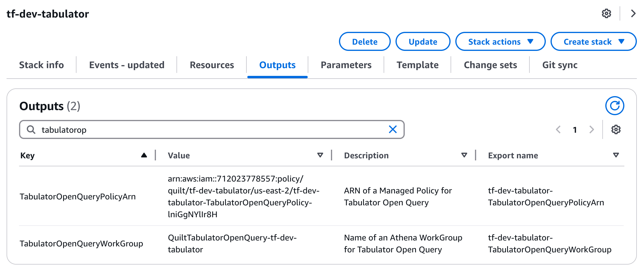This screenshot has width=644, height=272.
Task: Click the tf-dev-tabulator stack title
Action: click(x=48, y=14)
